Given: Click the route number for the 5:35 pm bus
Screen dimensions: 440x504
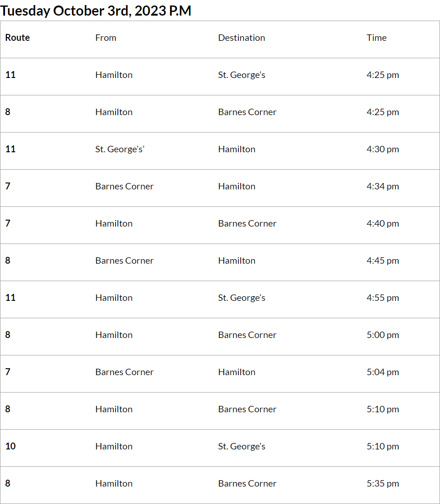Looking at the screenshot, I should click(x=8, y=484).
